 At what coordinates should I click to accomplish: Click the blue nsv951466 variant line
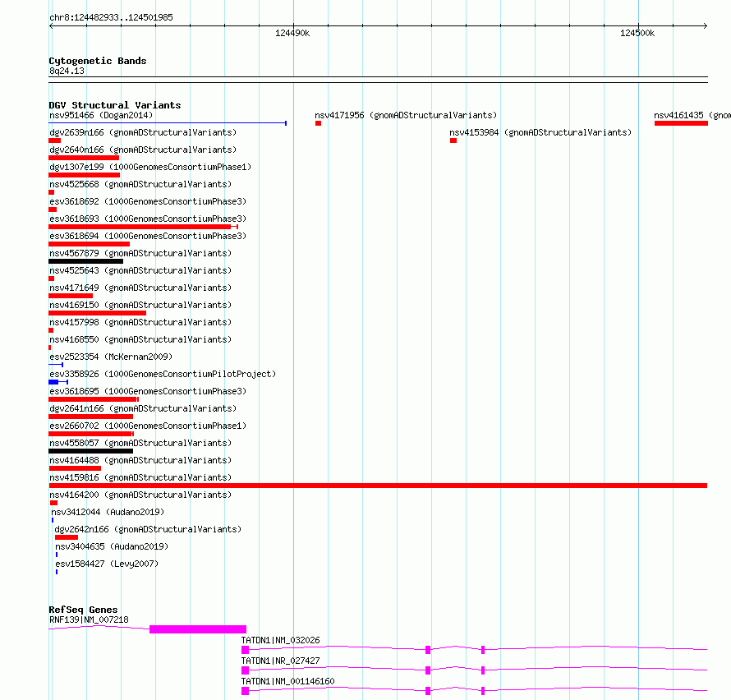[x=168, y=123]
